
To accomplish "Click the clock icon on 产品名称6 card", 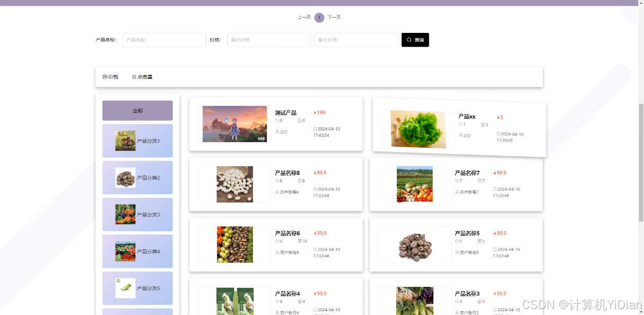I will pyautogui.click(x=315, y=249).
